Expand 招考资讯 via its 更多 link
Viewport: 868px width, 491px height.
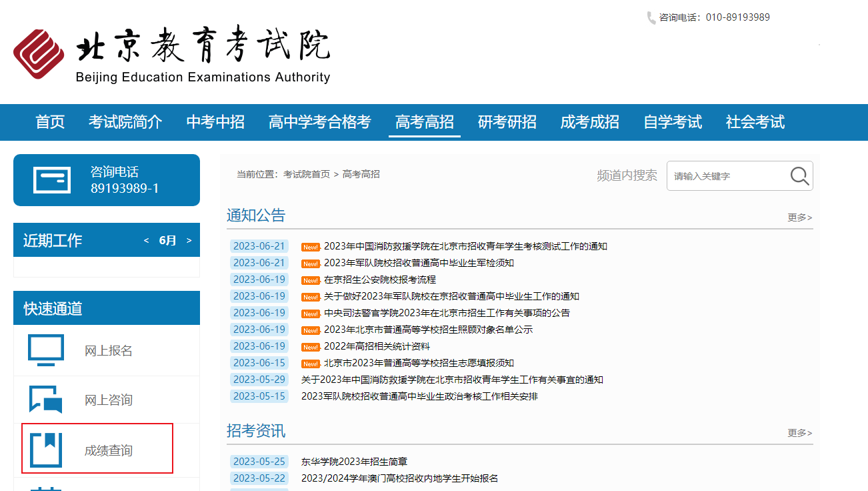(x=798, y=432)
